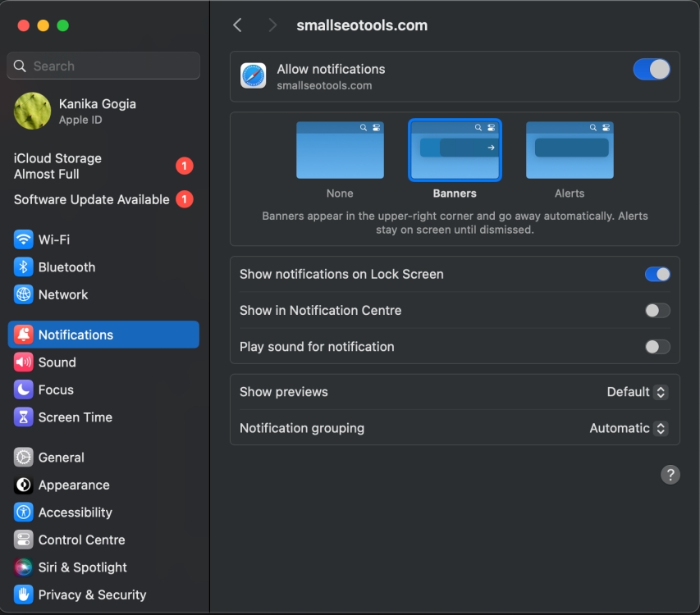Click the Safari icon next to Allow notifications
Viewport: 700px width, 615px height.
coord(253,75)
